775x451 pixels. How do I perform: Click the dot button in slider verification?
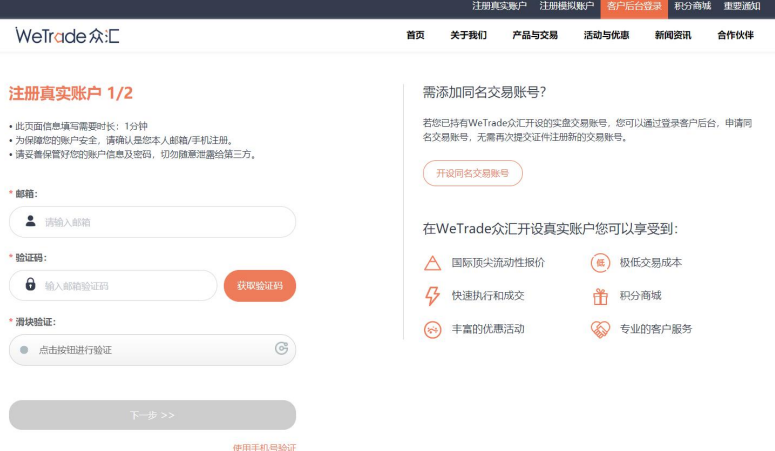[x=24, y=350]
